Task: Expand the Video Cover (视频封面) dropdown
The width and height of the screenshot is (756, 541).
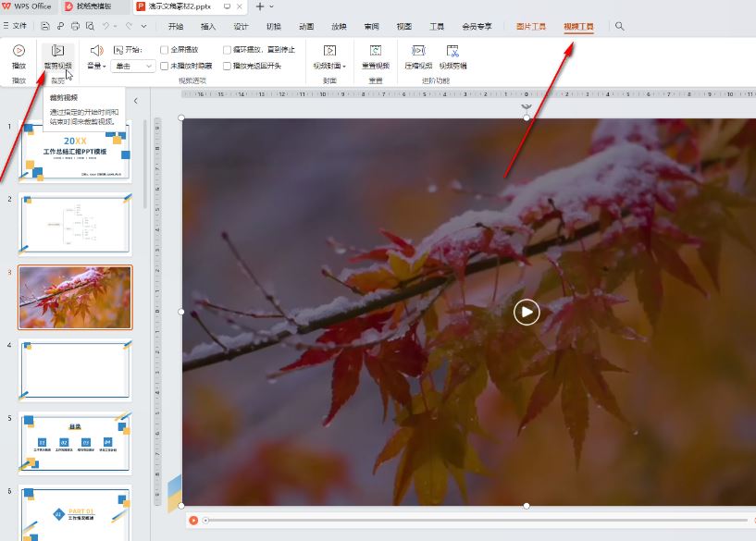Action: click(x=329, y=67)
